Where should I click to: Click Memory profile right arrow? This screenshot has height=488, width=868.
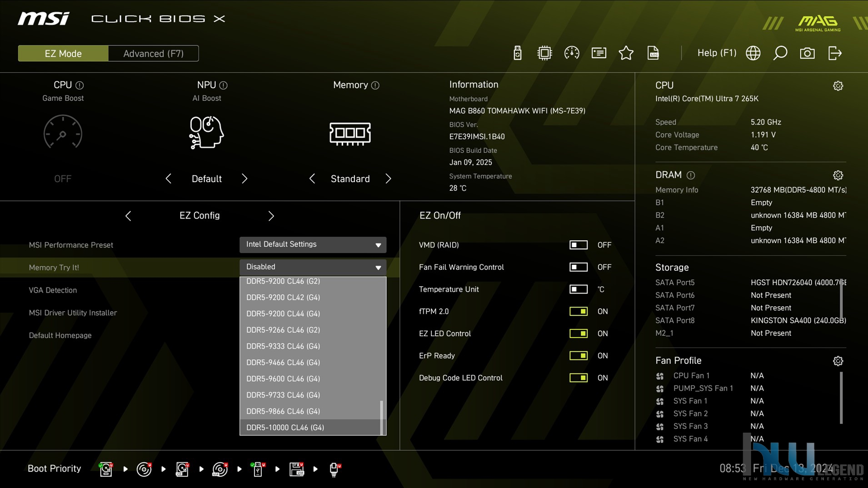click(388, 179)
